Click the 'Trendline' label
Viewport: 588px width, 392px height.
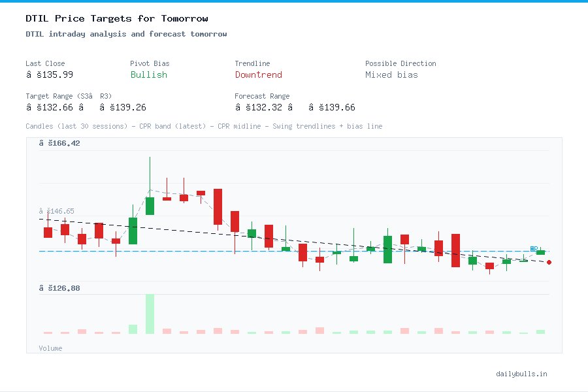click(252, 63)
